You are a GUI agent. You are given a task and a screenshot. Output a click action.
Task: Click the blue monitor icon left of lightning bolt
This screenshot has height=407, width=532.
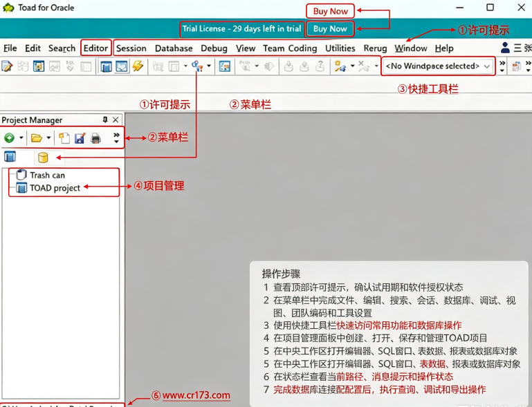coord(122,66)
